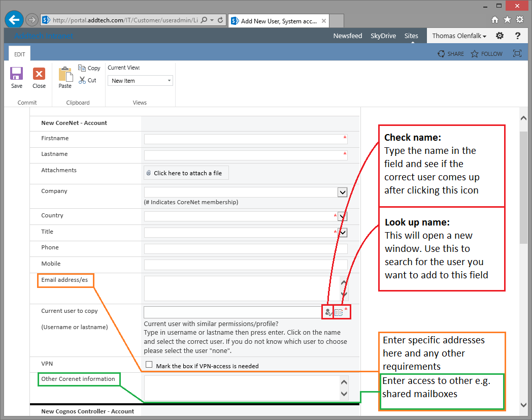Click the Check name icon
The height and width of the screenshot is (420, 532).
click(x=328, y=312)
